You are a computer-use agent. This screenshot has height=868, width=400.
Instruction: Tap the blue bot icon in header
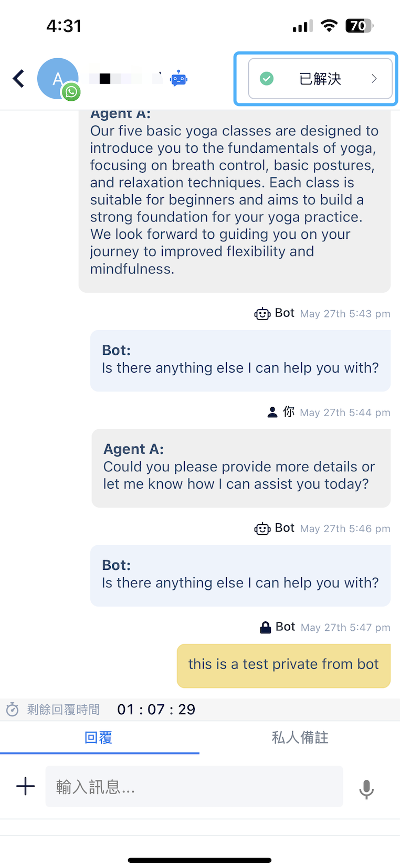(x=178, y=79)
